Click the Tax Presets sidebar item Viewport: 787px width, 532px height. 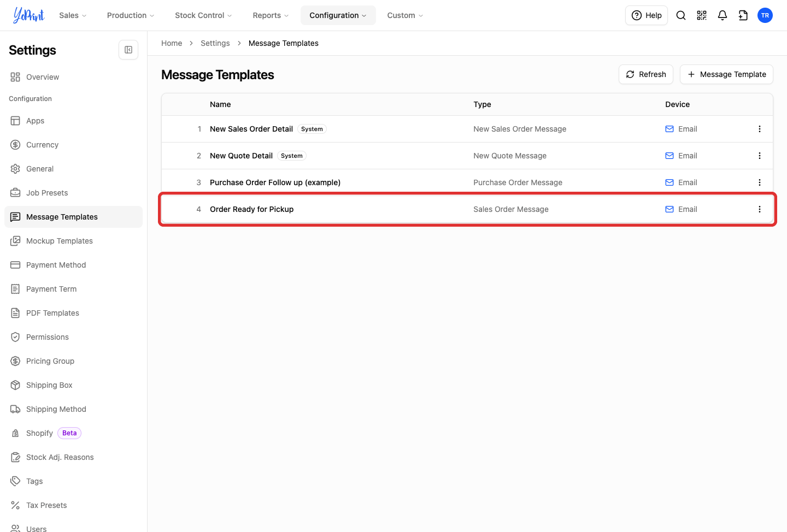[73, 505]
